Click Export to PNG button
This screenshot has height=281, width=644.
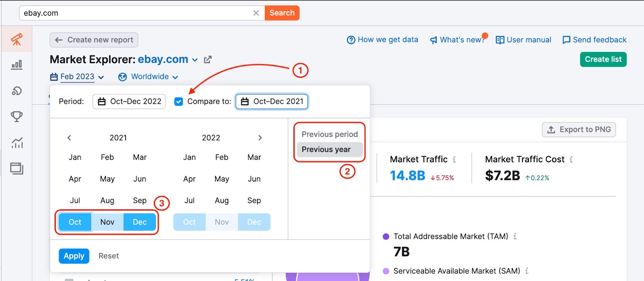point(579,130)
